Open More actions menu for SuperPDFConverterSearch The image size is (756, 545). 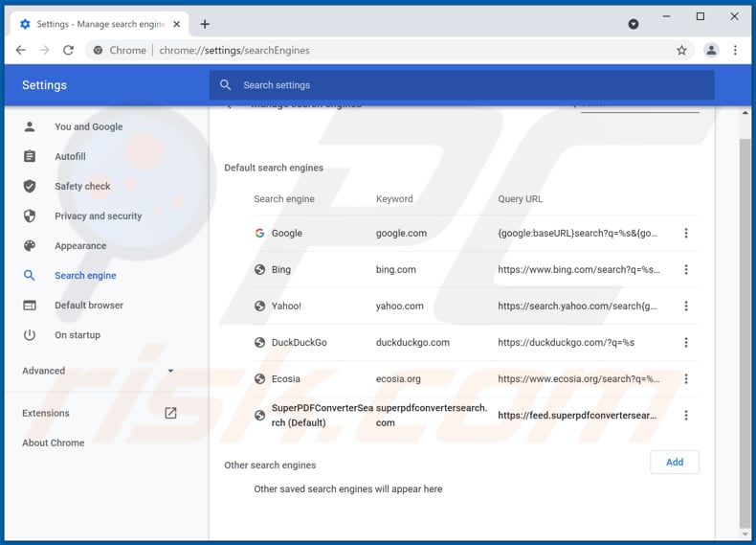686,415
